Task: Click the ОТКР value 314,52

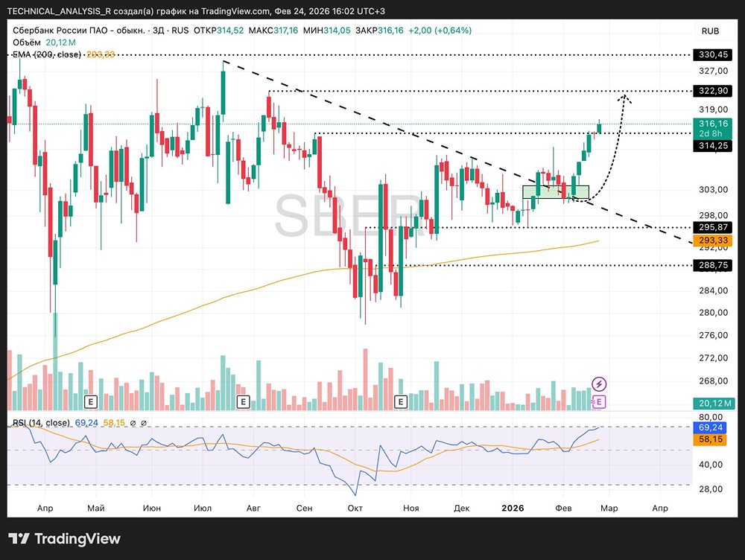Action: (x=230, y=31)
